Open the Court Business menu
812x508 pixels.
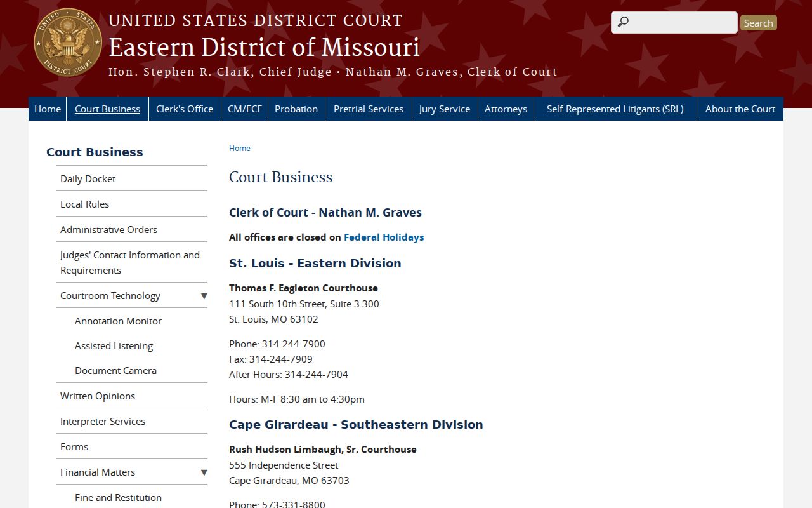(x=107, y=109)
